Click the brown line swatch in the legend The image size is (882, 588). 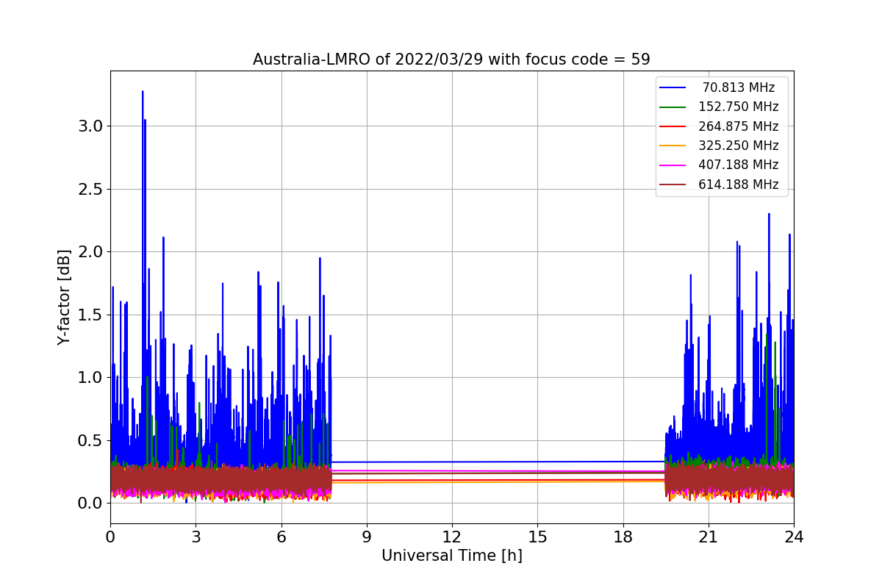coord(673,185)
